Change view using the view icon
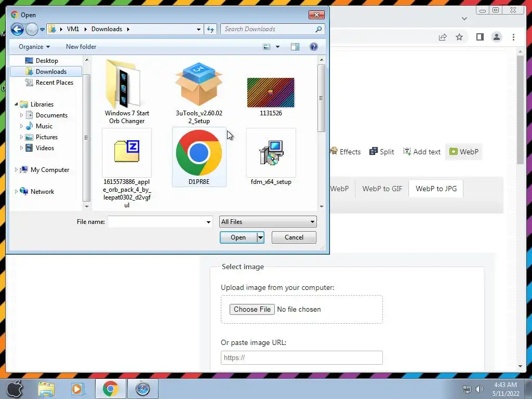Viewport: 532px width, 399px height. click(x=267, y=46)
